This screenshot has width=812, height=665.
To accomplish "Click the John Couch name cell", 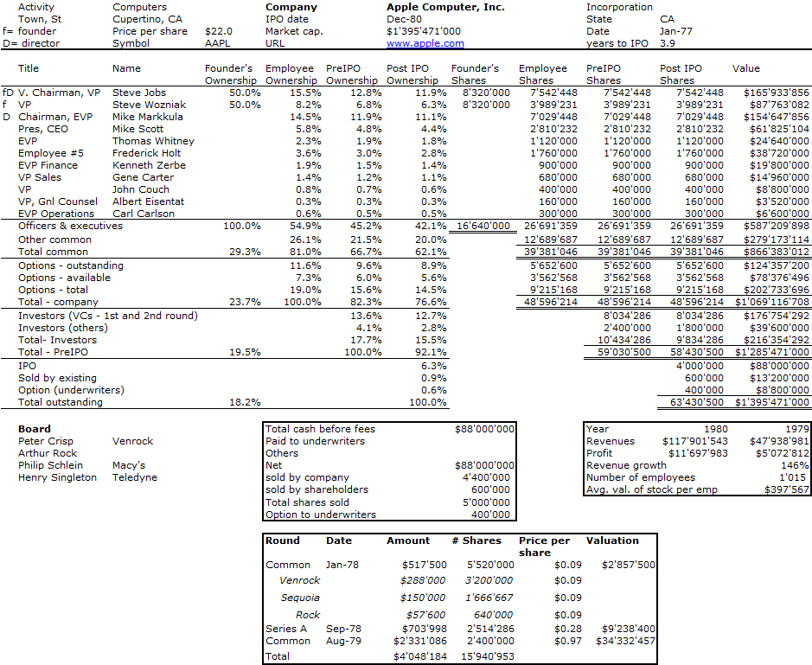I will point(141,189).
